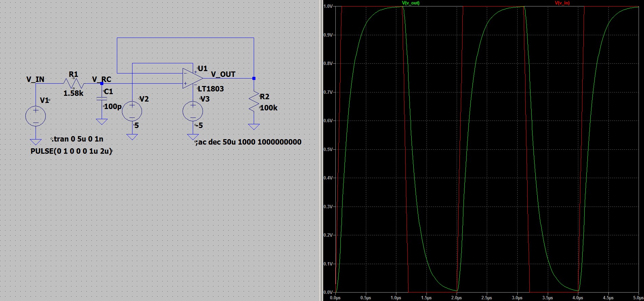Click the V2 value "5"

137,125
